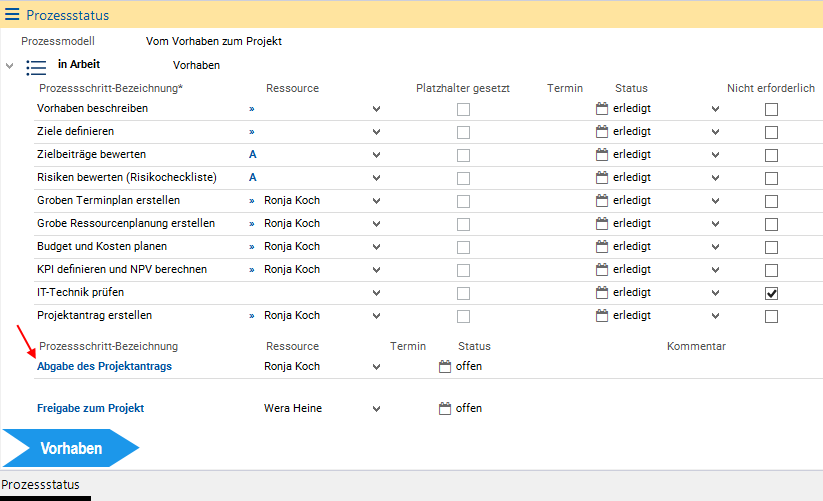823x501 pixels.
Task: Click the list icon next to in Arbeit
Action: [x=36, y=67]
